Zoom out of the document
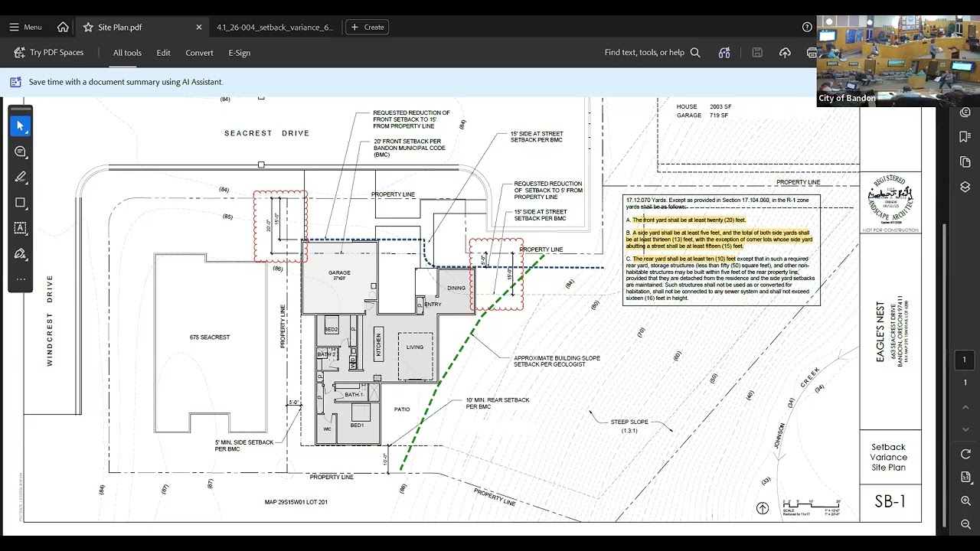This screenshot has width=980, height=551. tap(965, 524)
